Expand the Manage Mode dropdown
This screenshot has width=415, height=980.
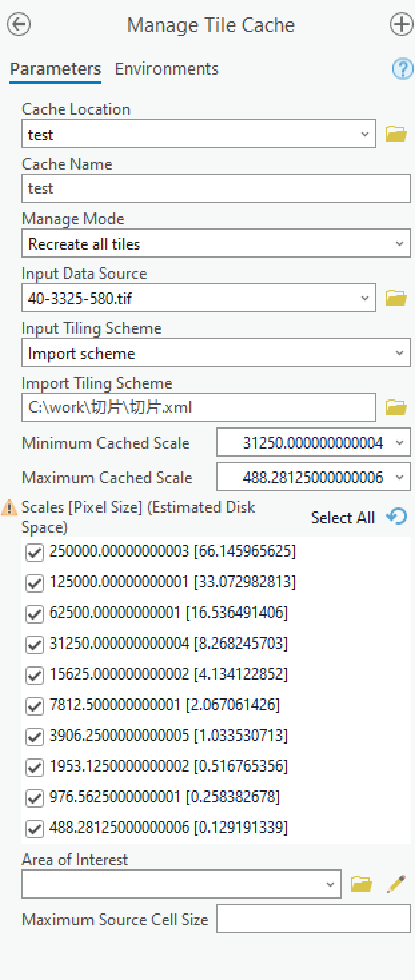399,244
